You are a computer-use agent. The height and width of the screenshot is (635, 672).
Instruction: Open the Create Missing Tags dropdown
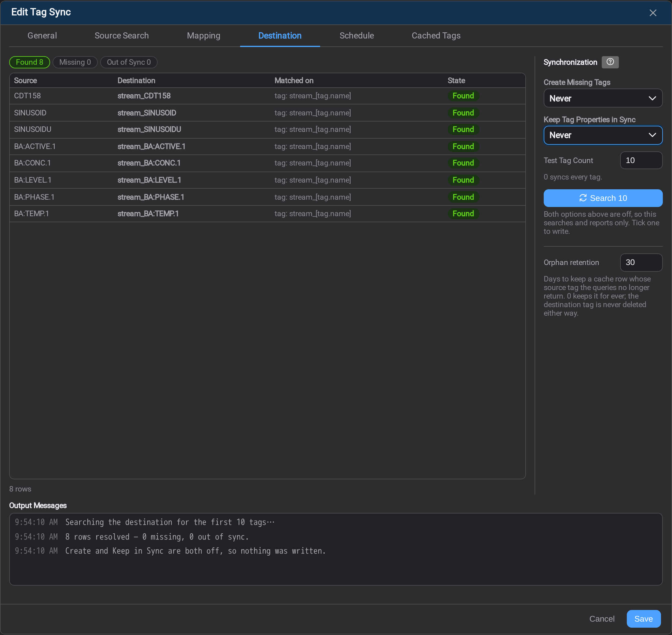603,98
